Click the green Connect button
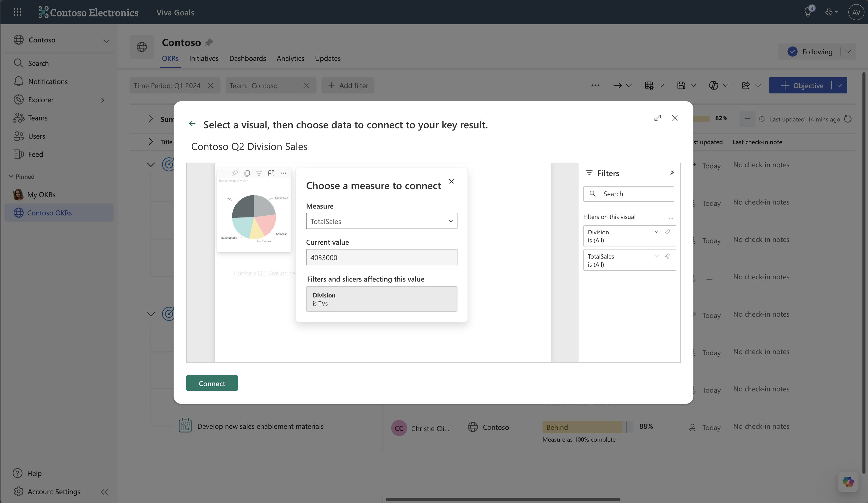Screen dimensions: 868x503 [x=212, y=383]
